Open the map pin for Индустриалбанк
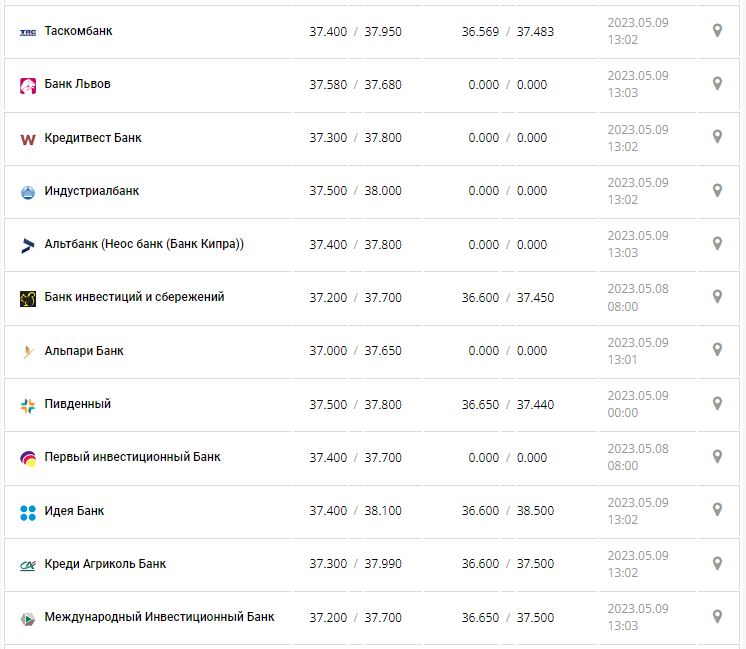 coord(717,190)
